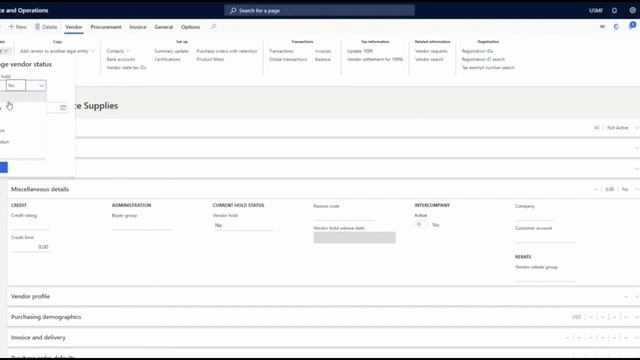The height and width of the screenshot is (360, 640).
Task: Click the notifications bell icon
Action: point(614,10)
